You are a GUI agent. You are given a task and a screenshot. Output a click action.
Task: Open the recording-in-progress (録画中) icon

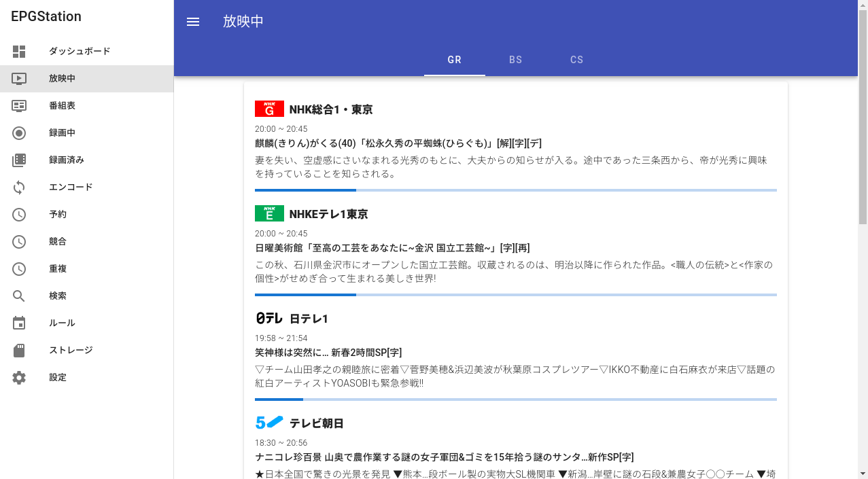pos(19,133)
